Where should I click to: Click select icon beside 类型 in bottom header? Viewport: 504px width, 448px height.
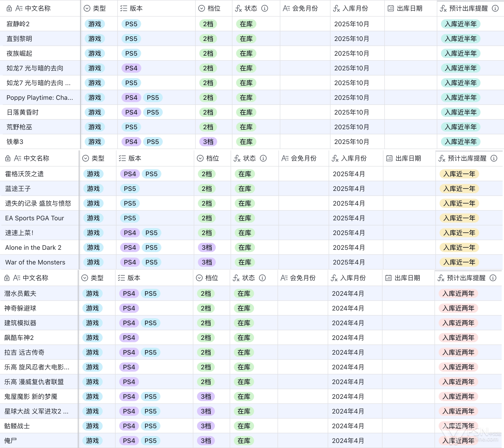click(x=85, y=278)
